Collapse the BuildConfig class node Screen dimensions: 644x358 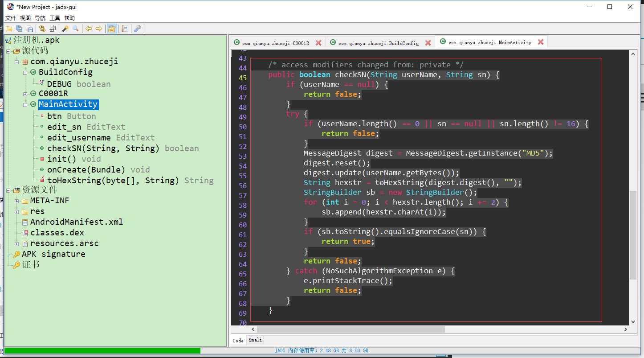(25, 72)
